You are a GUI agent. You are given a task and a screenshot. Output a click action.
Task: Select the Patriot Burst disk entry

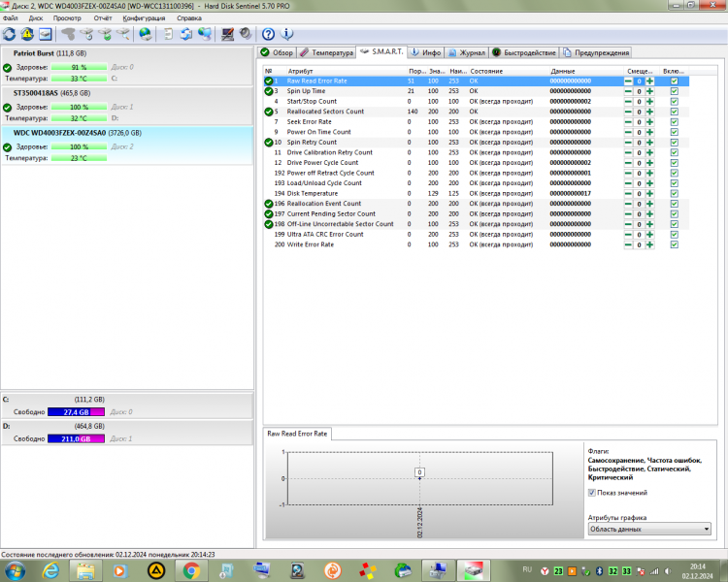coord(127,65)
